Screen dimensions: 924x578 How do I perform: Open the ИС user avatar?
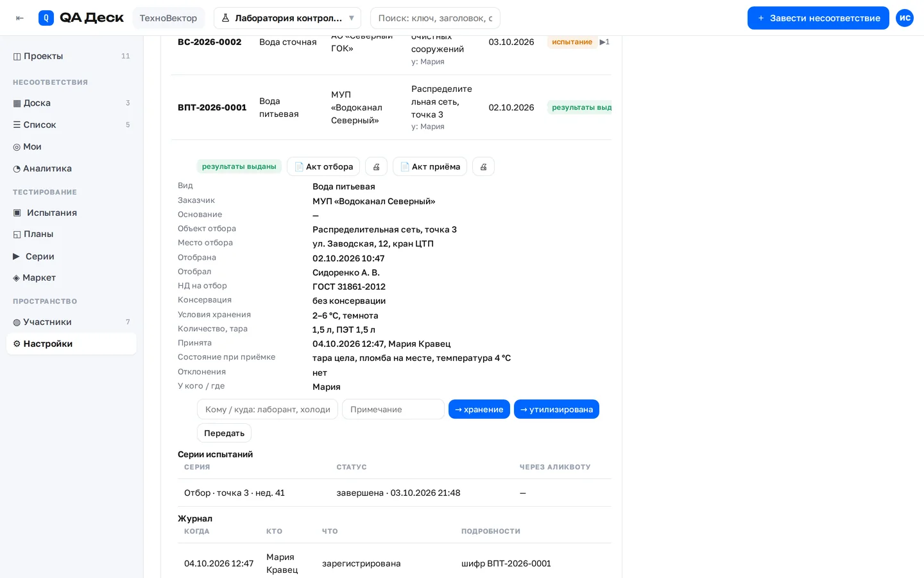click(905, 18)
